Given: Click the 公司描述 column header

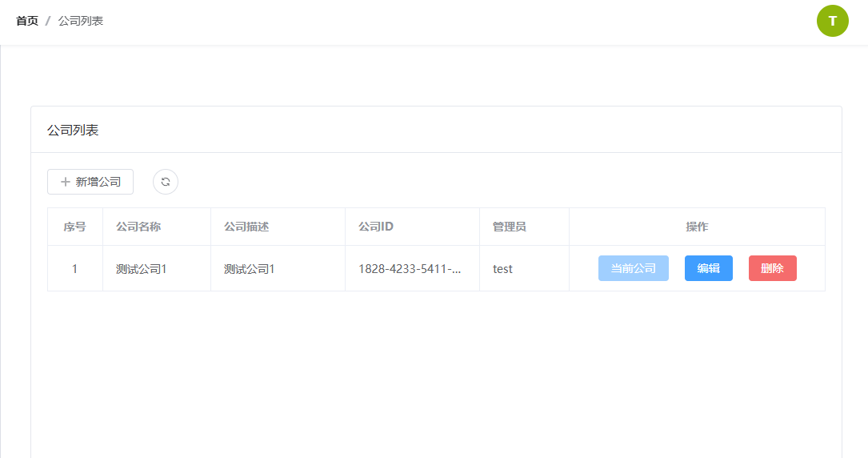Looking at the screenshot, I should pos(246,227).
